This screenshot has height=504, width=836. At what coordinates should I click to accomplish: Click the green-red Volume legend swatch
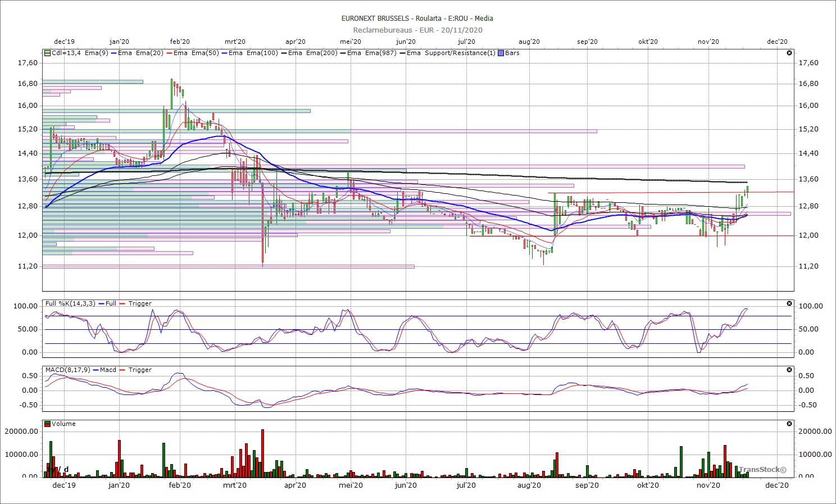tap(47, 424)
